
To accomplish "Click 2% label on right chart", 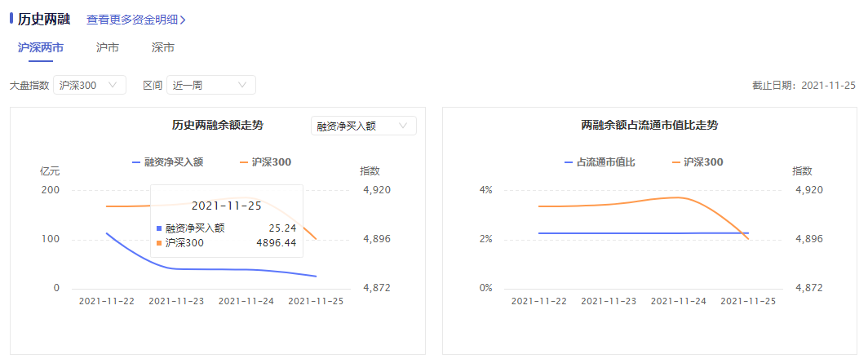I will (x=485, y=239).
